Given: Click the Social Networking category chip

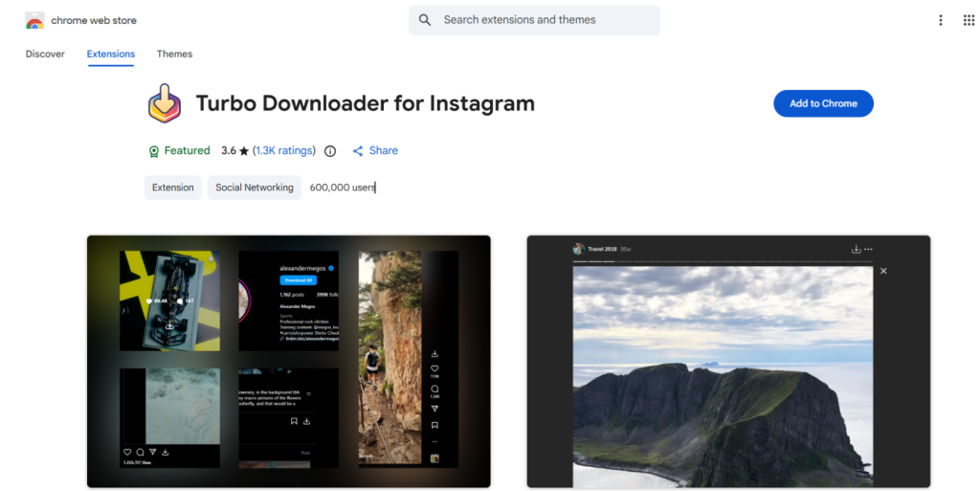Looking at the screenshot, I should pos(254,188).
